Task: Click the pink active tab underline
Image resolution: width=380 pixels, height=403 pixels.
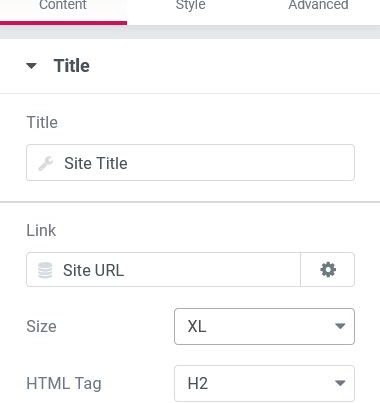Action: coord(63,23)
